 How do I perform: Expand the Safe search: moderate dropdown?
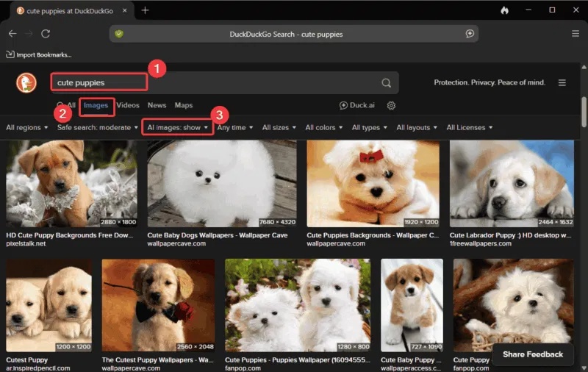98,128
